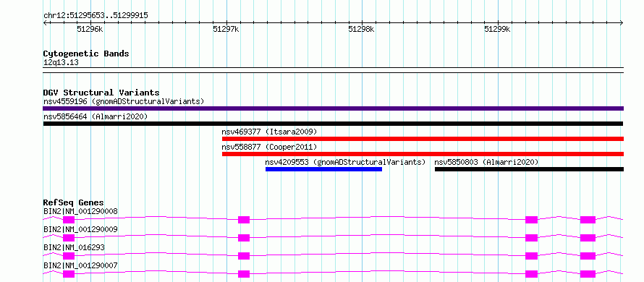Click the nsv469377 Itsara2009 red bar

pyautogui.click(x=423, y=139)
